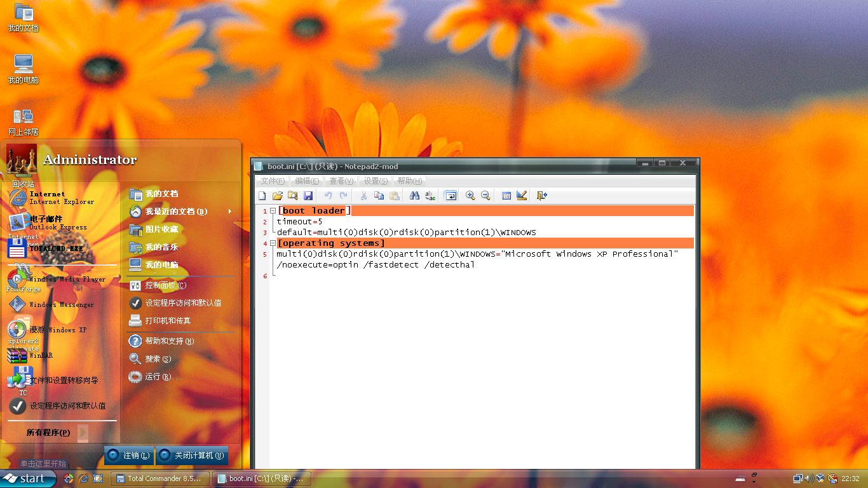Viewport: 868px width, 488px height.
Task: Click the system tray clock showing 22:32
Action: [850, 478]
